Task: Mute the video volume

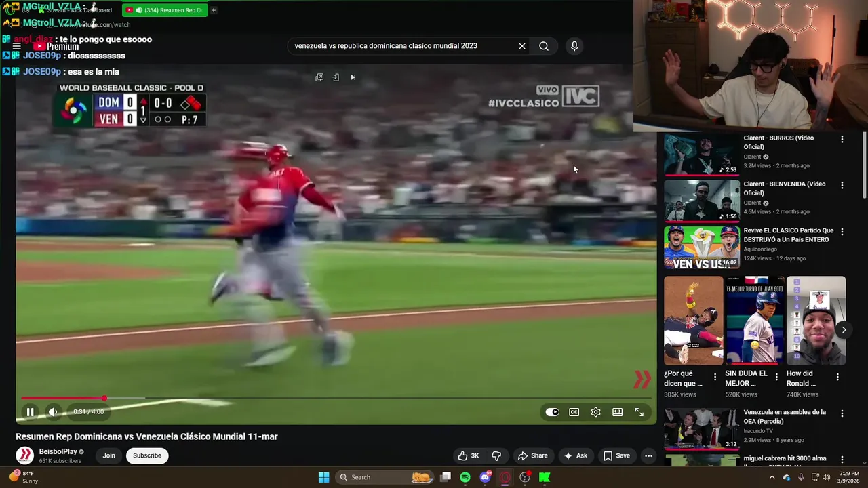Action: pos(53,412)
